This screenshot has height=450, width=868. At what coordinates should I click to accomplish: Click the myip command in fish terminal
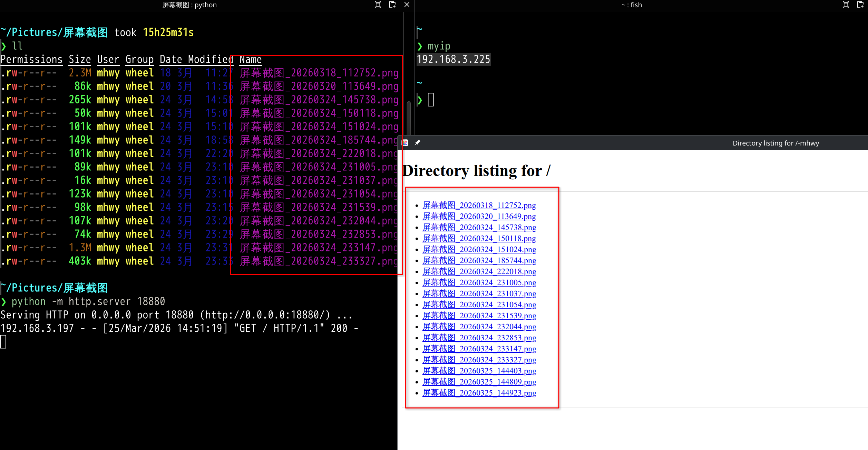point(439,46)
